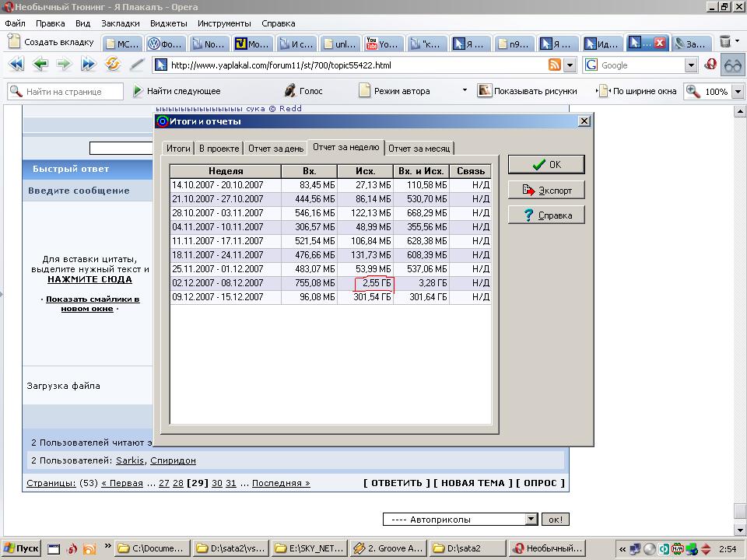Viewport: 747px width, 560px height.
Task: Toggle По ширине окна fit to width
Action: pyautogui.click(x=638, y=91)
